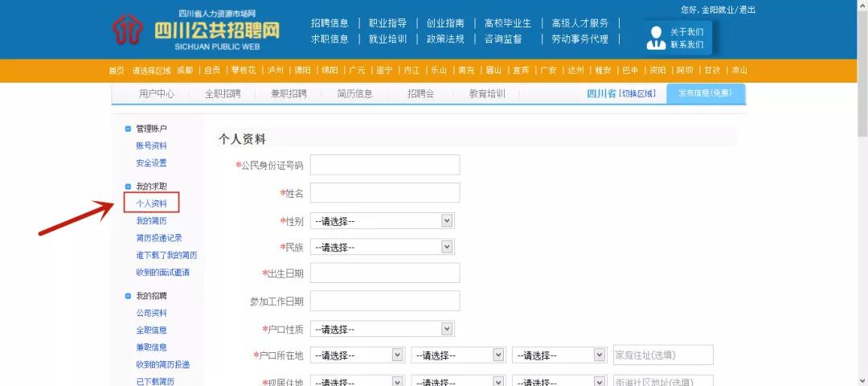This screenshot has height=386, width=868.
Task: Click the Sichuan Public Web red logo
Action: coord(130,29)
